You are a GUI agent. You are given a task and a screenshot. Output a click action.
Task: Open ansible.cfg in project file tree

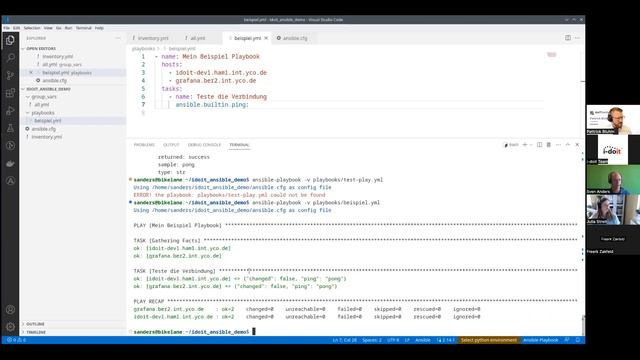coord(44,129)
